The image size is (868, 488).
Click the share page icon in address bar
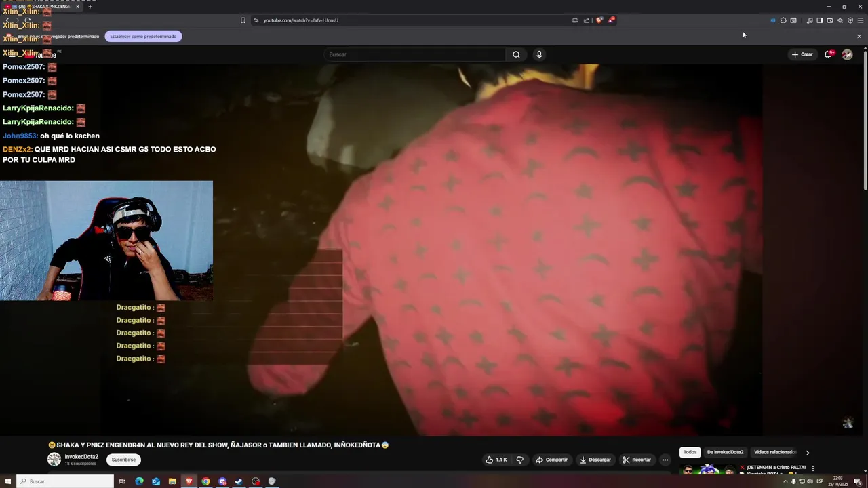[587, 20]
